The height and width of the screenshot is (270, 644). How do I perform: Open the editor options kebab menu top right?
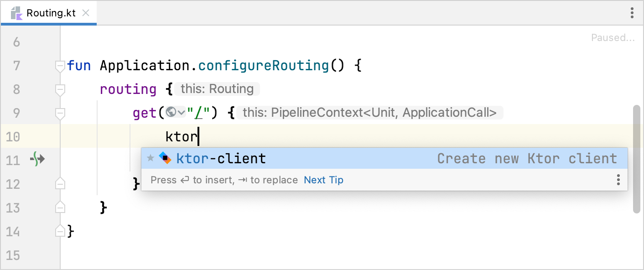(x=632, y=13)
